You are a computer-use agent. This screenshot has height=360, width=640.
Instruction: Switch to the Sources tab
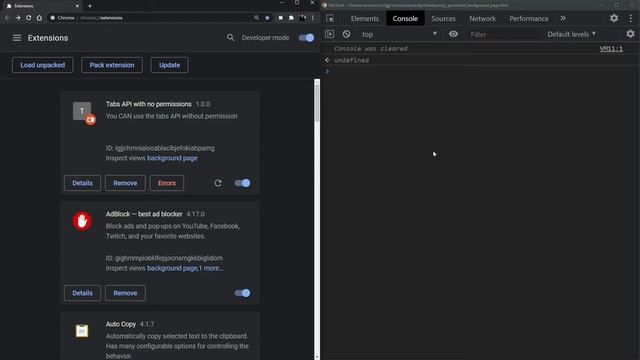pos(443,19)
